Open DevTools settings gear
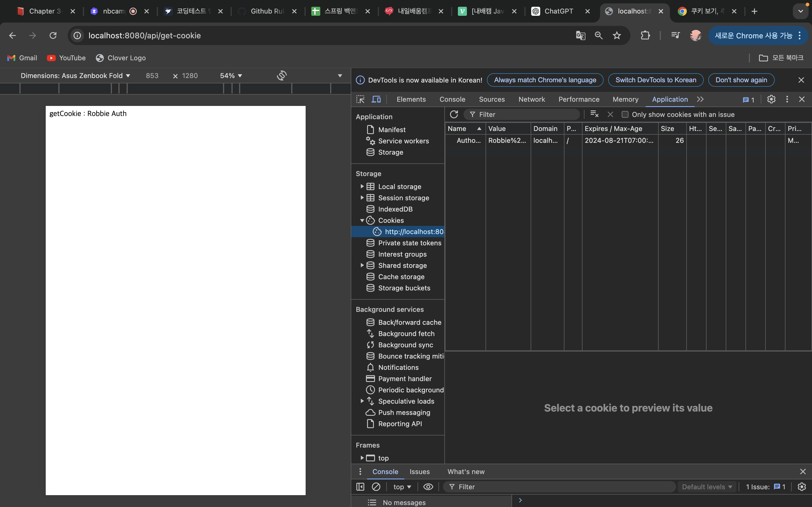812x507 pixels. tap(771, 99)
